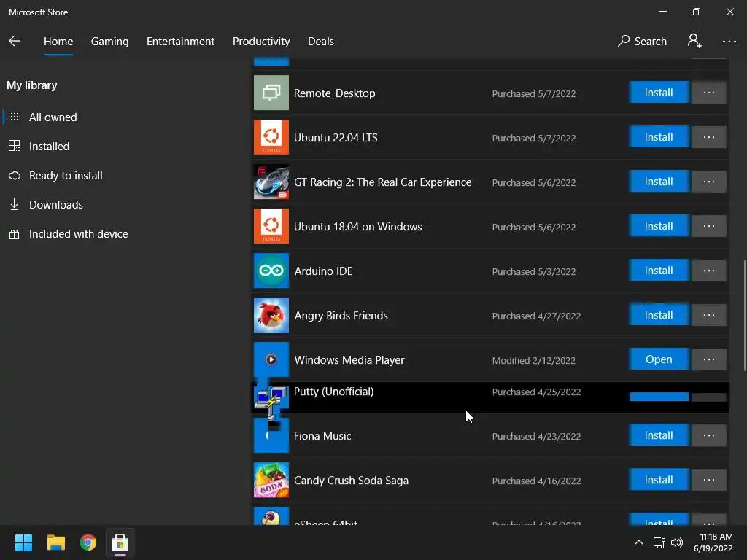Click Microsoft Store taskbar icon
Screen dimensions: 747x560
tap(120, 542)
